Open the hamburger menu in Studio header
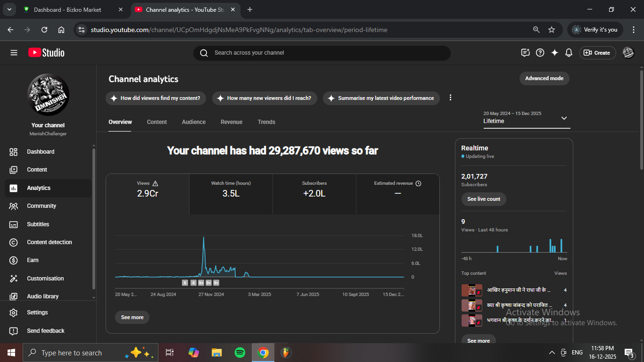Image resolution: width=644 pixels, height=362 pixels. pos(14,53)
